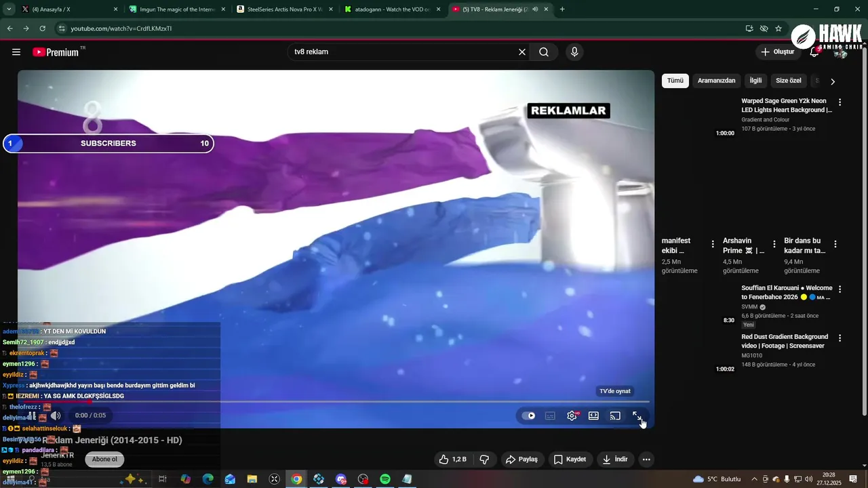Viewport: 868px width, 488px height.
Task: Open the Red Dust Gradient Background video
Action: [785, 341]
